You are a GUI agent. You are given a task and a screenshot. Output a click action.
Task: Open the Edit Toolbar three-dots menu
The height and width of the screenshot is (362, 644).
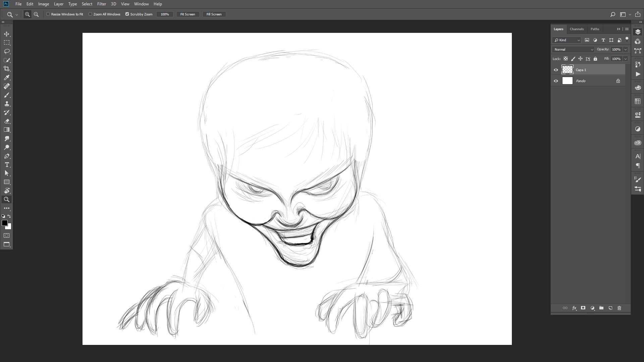click(x=7, y=208)
